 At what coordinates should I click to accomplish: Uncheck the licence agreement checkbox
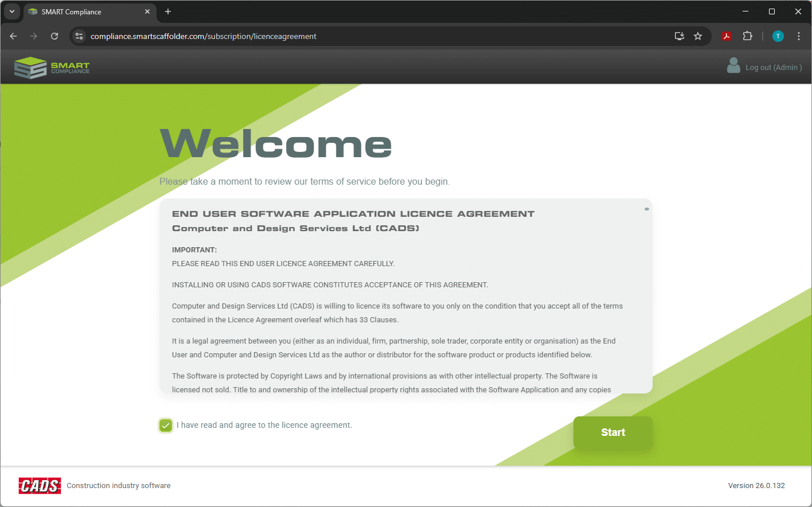pyautogui.click(x=166, y=426)
